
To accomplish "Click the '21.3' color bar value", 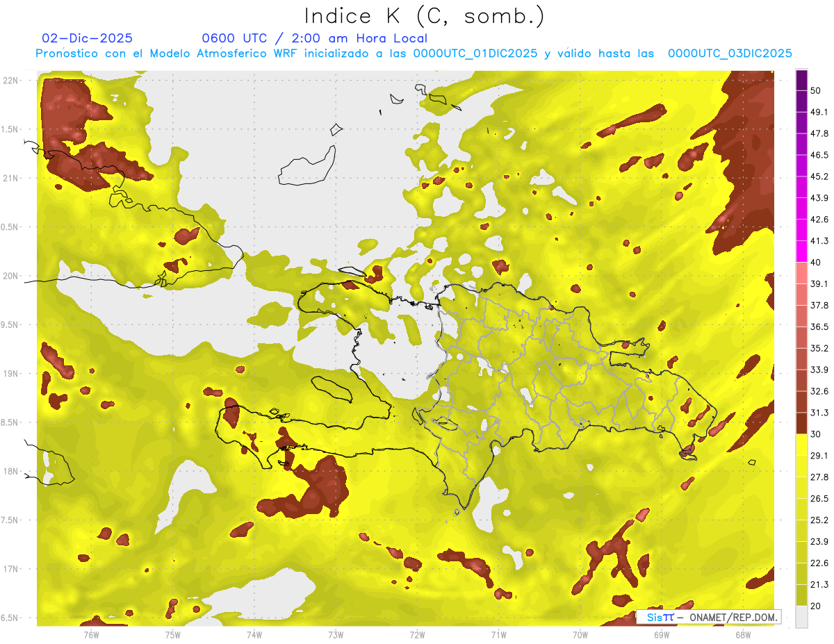I will pyautogui.click(x=819, y=584).
